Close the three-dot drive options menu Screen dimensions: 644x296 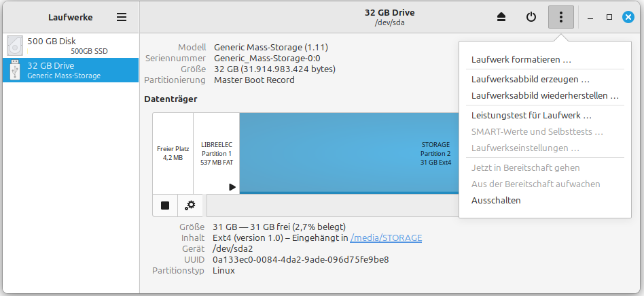point(561,17)
